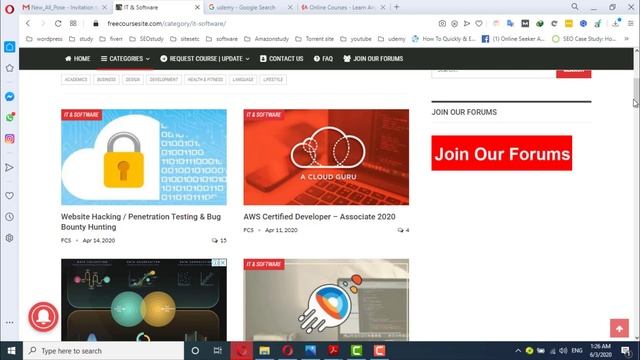Open Cortana circle on taskbar
640x360 pixels.
click(x=195, y=351)
